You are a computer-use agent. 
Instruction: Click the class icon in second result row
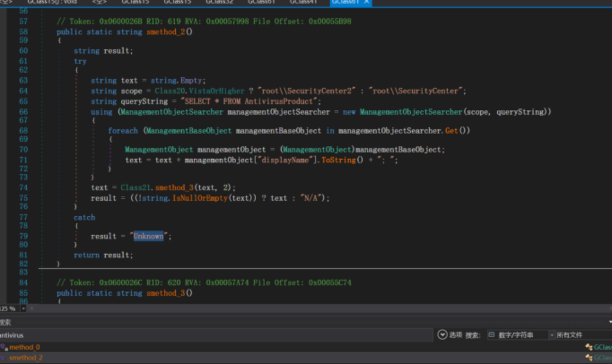point(589,357)
